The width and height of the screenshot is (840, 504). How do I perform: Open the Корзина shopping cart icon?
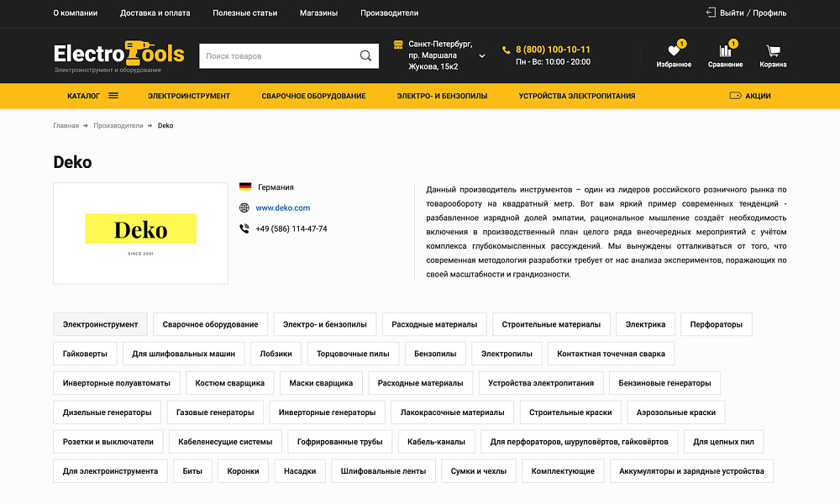773,52
